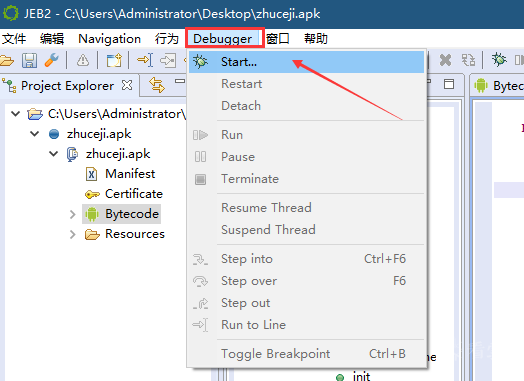The width and height of the screenshot is (524, 381).
Task: Click the bug icon beside Start...
Action: coord(200,62)
